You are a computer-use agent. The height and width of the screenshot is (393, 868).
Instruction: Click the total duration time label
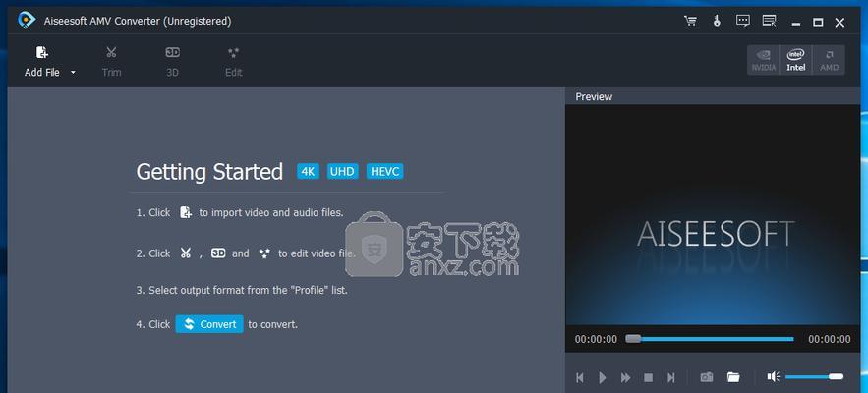tap(830, 339)
